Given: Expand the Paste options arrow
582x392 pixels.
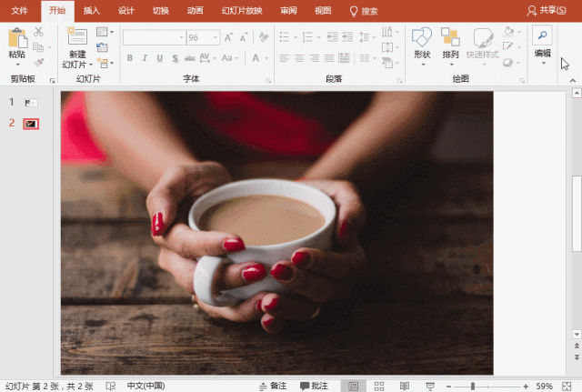Looking at the screenshot, I should pos(17,65).
